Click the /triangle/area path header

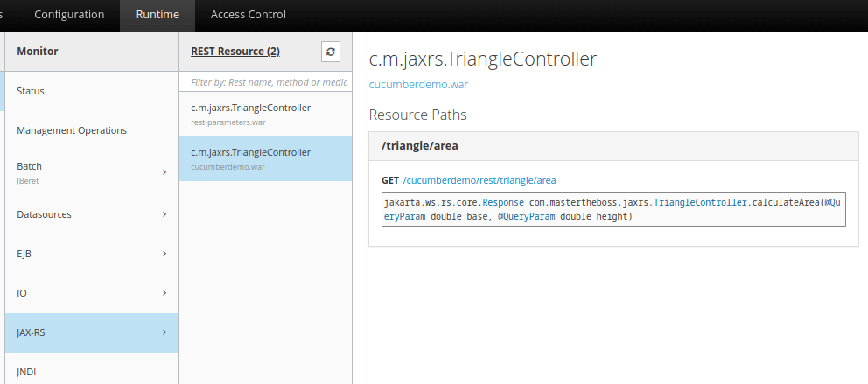pos(613,146)
